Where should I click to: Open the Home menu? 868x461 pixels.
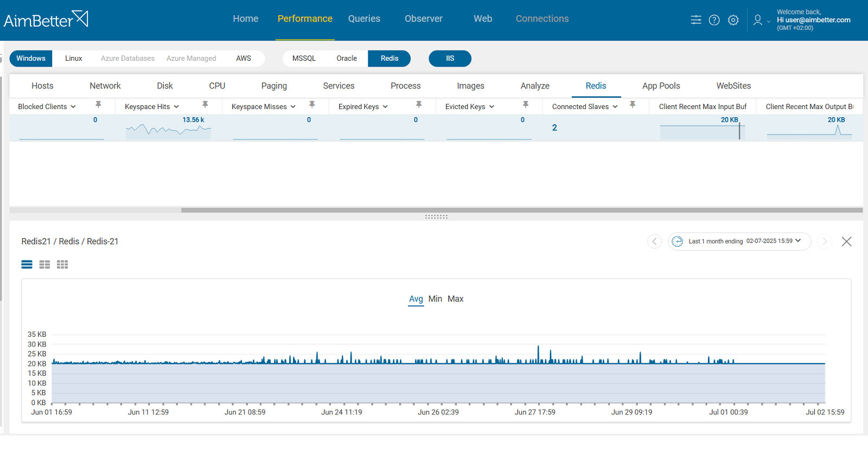click(x=246, y=18)
